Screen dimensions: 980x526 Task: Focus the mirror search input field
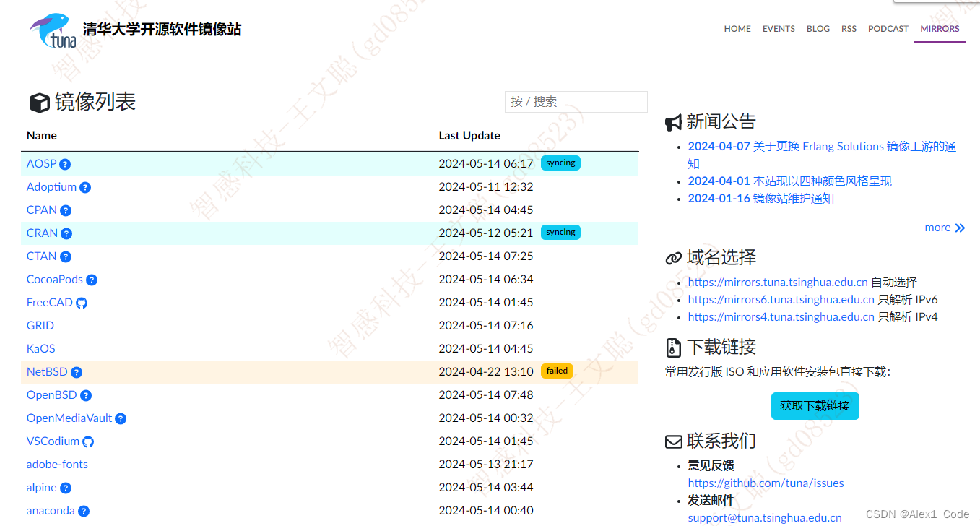pyautogui.click(x=576, y=102)
